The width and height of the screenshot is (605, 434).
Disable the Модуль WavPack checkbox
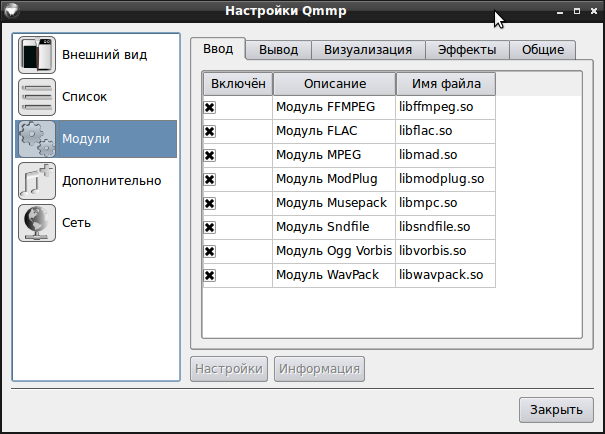pos(210,275)
